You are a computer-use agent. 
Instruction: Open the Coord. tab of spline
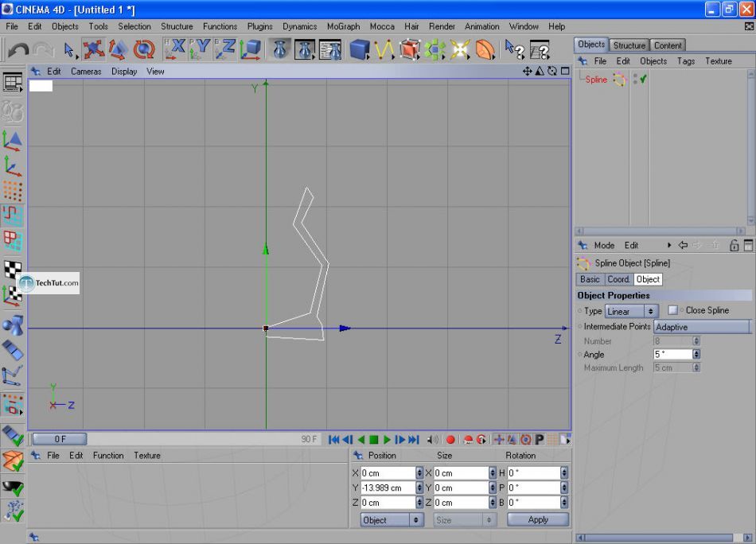click(x=618, y=279)
